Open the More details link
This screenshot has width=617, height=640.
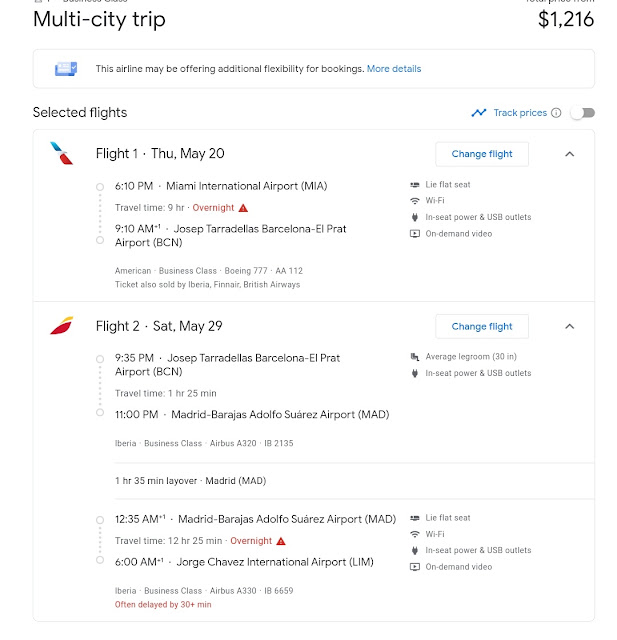click(x=394, y=69)
